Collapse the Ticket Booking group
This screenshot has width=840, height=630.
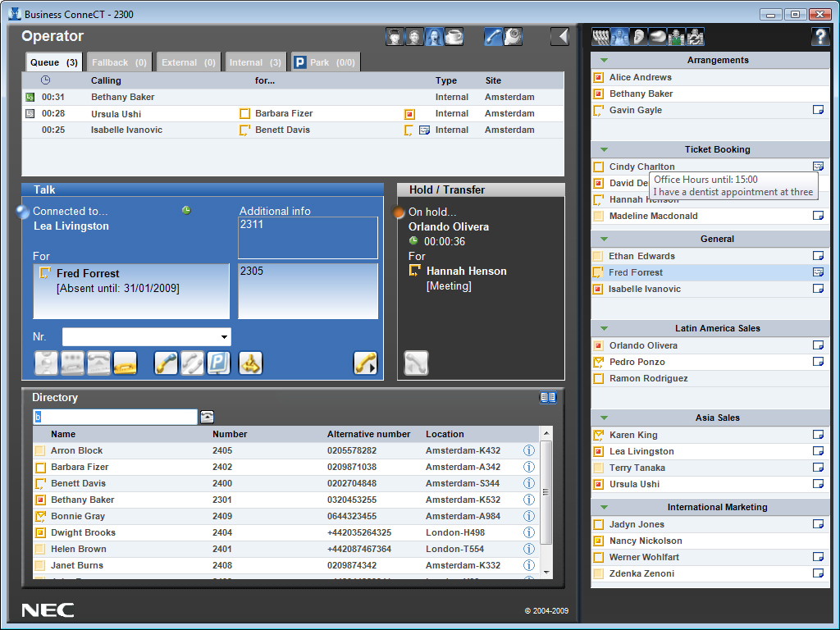click(x=605, y=149)
